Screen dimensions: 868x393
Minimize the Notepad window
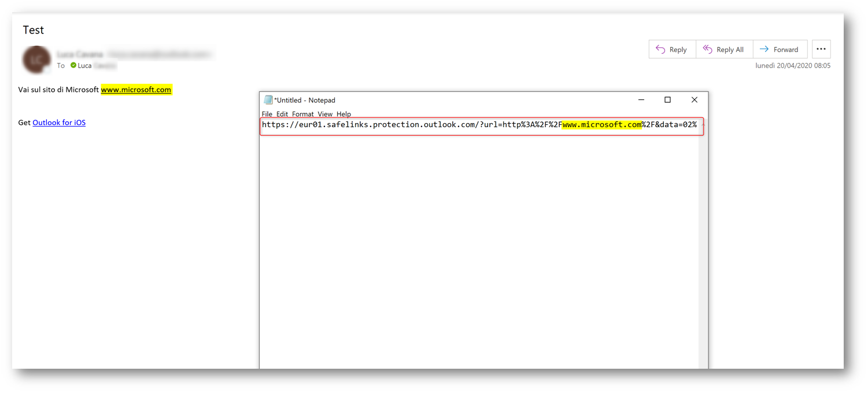[641, 100]
